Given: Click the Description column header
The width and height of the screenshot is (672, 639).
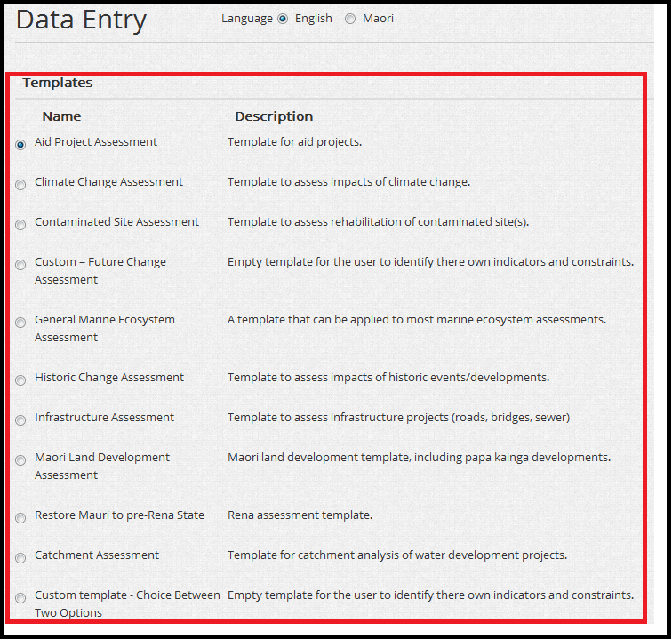Looking at the screenshot, I should (274, 116).
